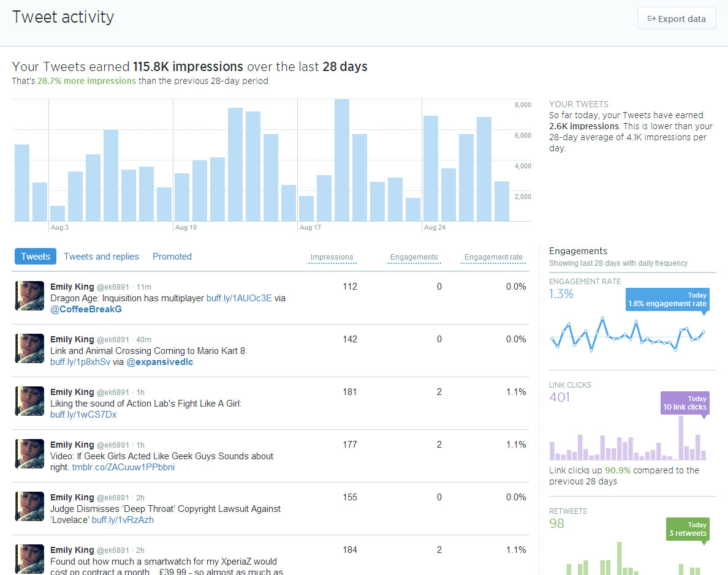Click avatar on Dragon Age tweet
The height and width of the screenshot is (575, 728).
(x=29, y=296)
